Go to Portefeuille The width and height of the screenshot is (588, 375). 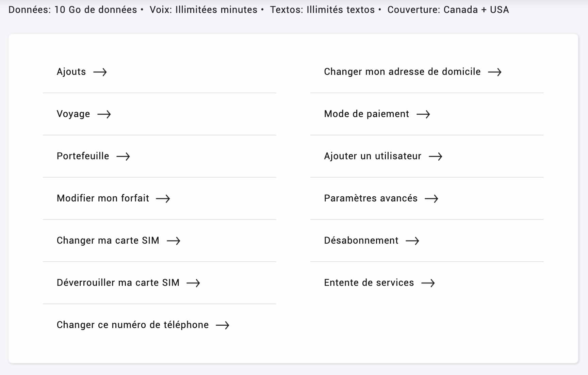[93, 156]
